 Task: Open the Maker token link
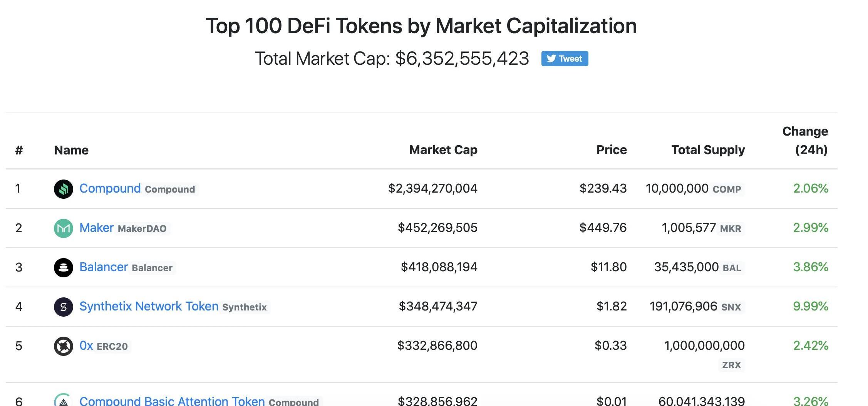96,228
